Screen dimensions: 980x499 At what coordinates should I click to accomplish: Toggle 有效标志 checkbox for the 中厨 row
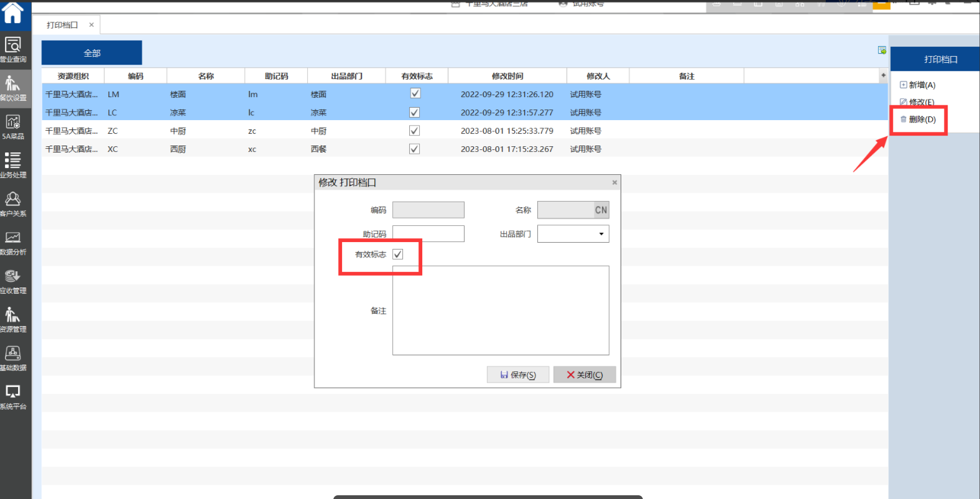coord(415,131)
